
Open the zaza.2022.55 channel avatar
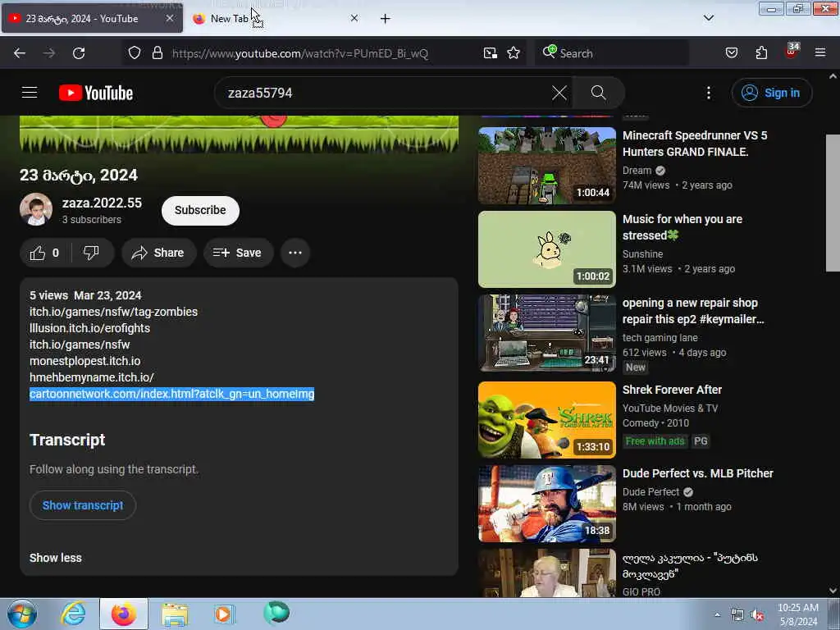(36, 209)
